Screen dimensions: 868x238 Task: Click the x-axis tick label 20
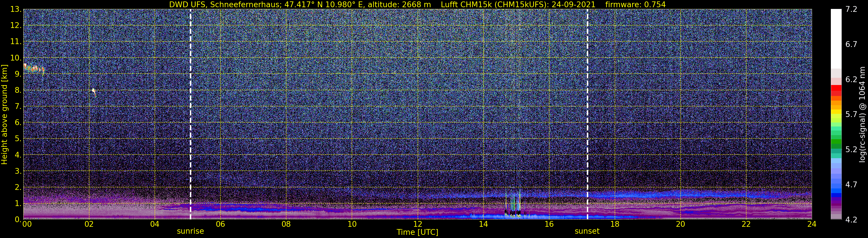[680, 224]
